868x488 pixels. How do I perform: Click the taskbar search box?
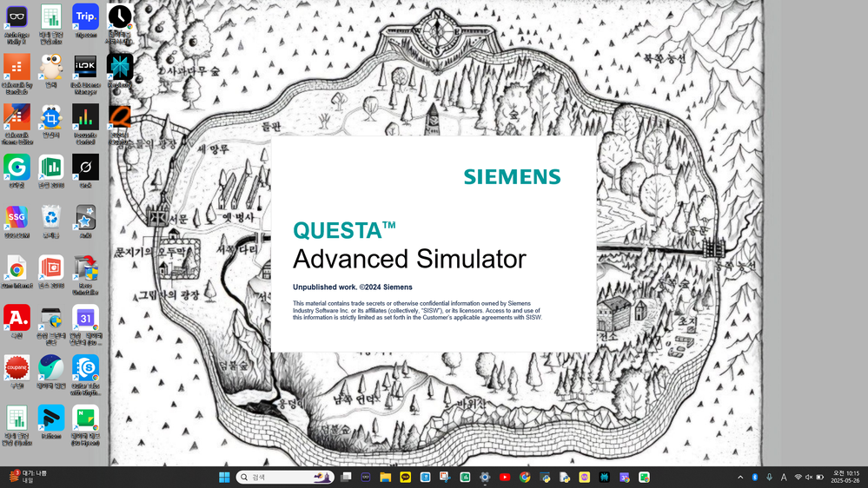pos(285,477)
